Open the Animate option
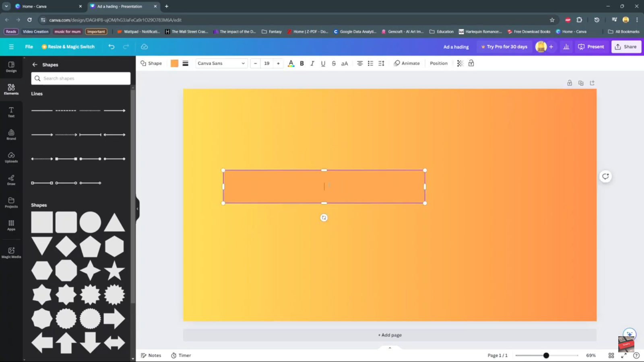The height and width of the screenshot is (362, 644). point(407,63)
